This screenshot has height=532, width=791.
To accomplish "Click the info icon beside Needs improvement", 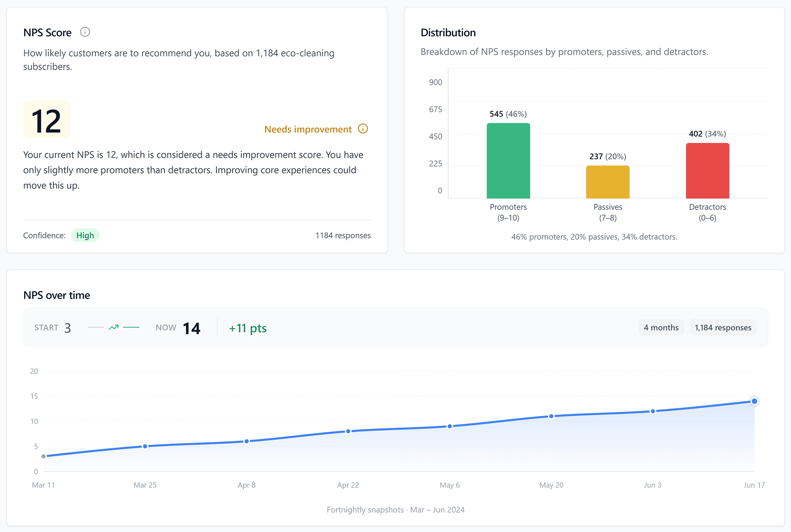I will click(363, 129).
